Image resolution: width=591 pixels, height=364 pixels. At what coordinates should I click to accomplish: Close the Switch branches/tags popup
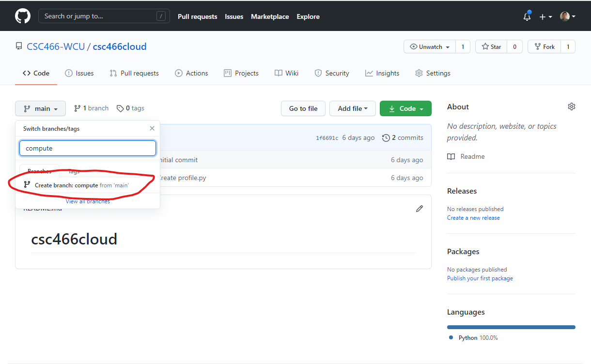click(x=152, y=128)
